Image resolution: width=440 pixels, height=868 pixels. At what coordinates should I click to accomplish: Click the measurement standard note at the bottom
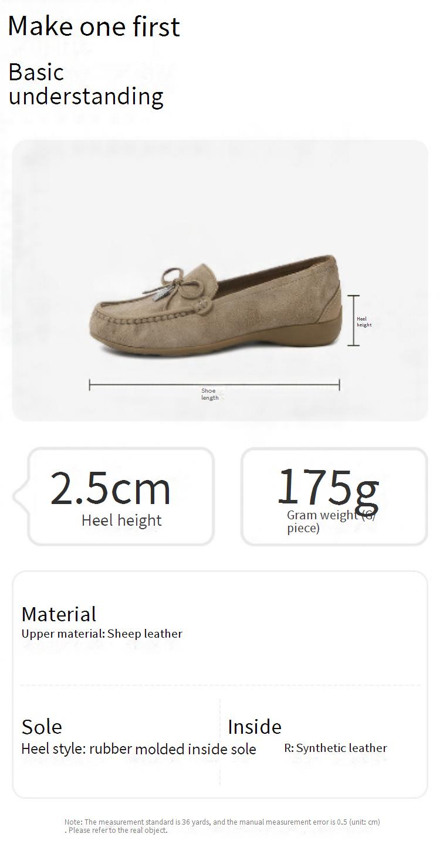coord(222,826)
